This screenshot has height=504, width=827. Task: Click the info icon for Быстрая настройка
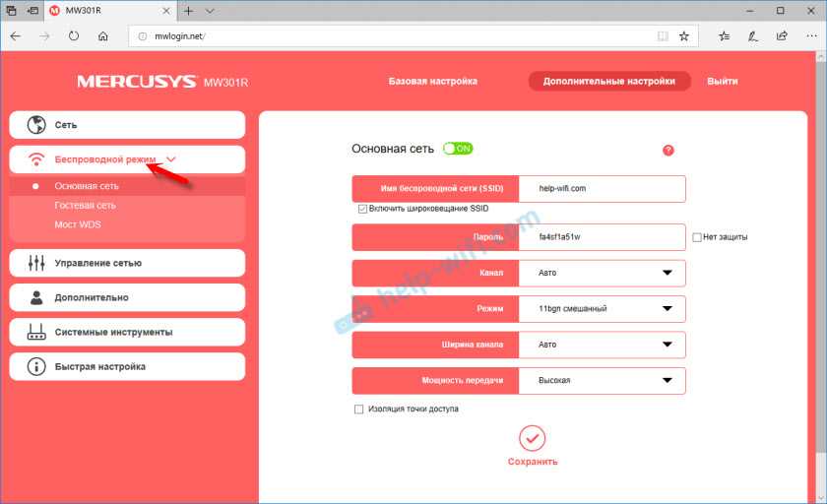[37, 366]
